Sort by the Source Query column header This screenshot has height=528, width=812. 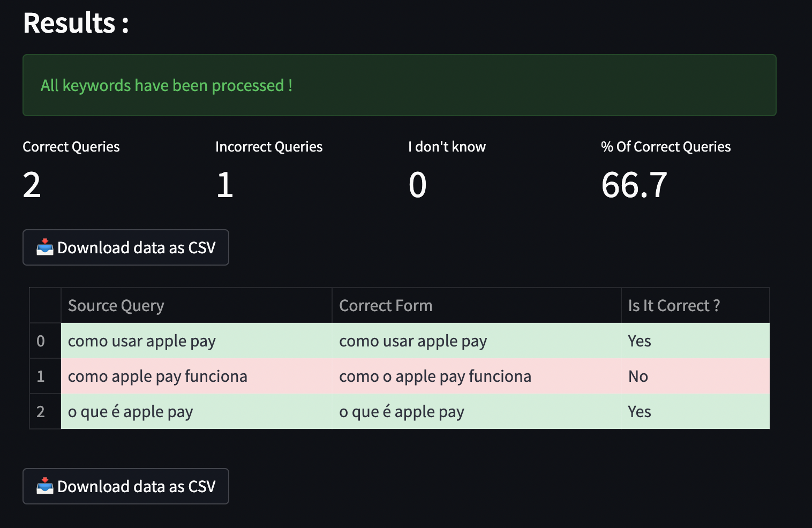(x=116, y=306)
